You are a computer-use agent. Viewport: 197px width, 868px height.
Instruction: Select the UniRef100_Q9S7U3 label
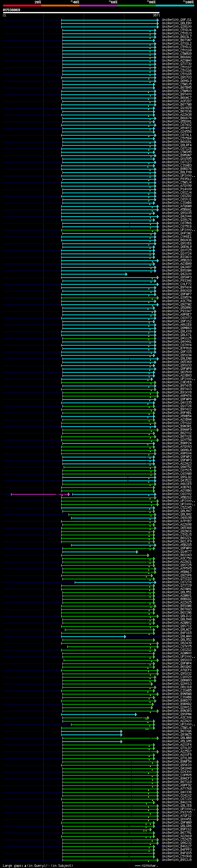click(x=176, y=78)
